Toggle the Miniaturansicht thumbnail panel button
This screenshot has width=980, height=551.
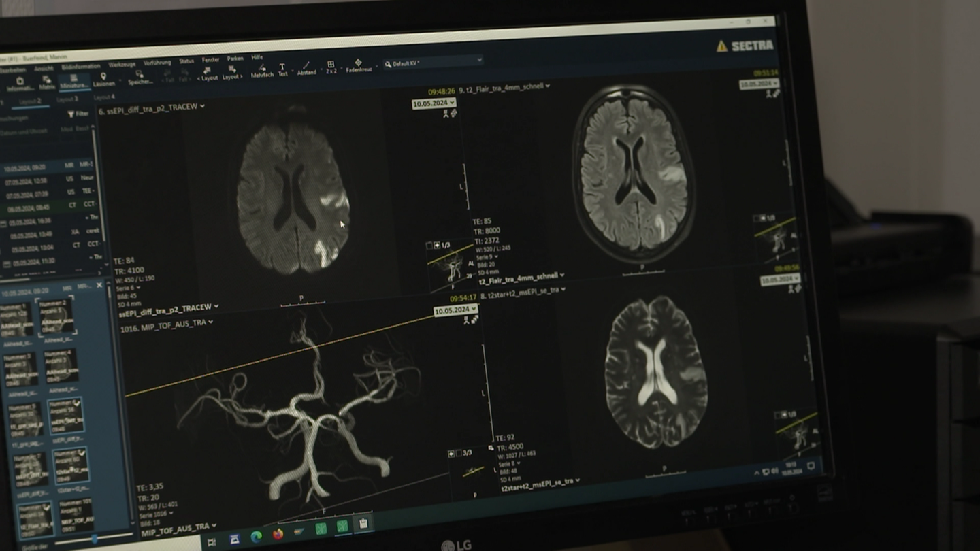pyautogui.click(x=73, y=82)
